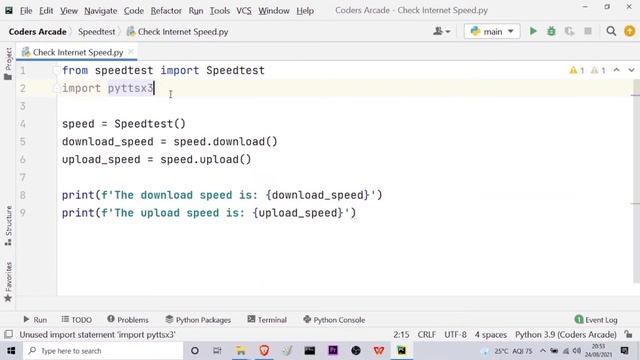Switch to PyCharm icon on taskbar

click(402, 351)
